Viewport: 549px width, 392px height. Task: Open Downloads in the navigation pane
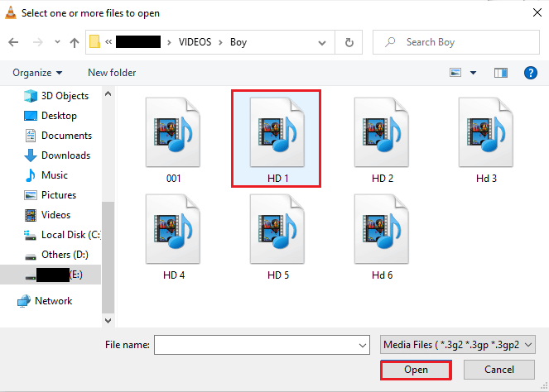[65, 155]
